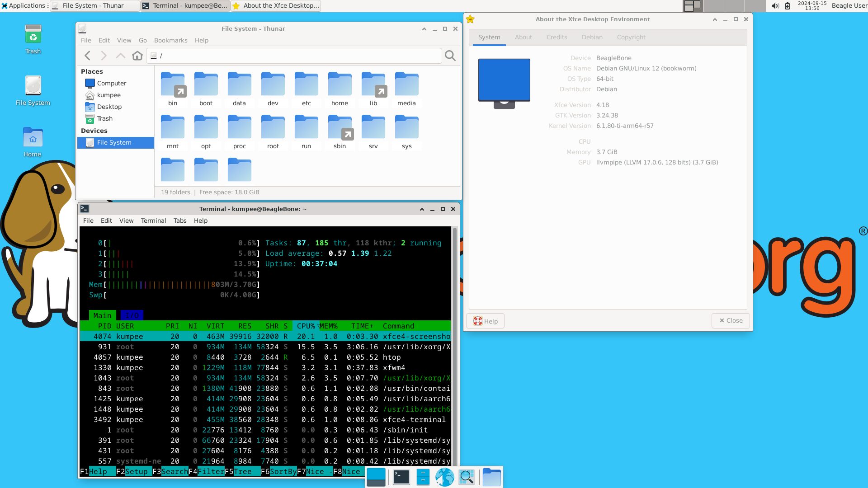Open the srv folder in Thunar
868x488 pixels.
[373, 131]
